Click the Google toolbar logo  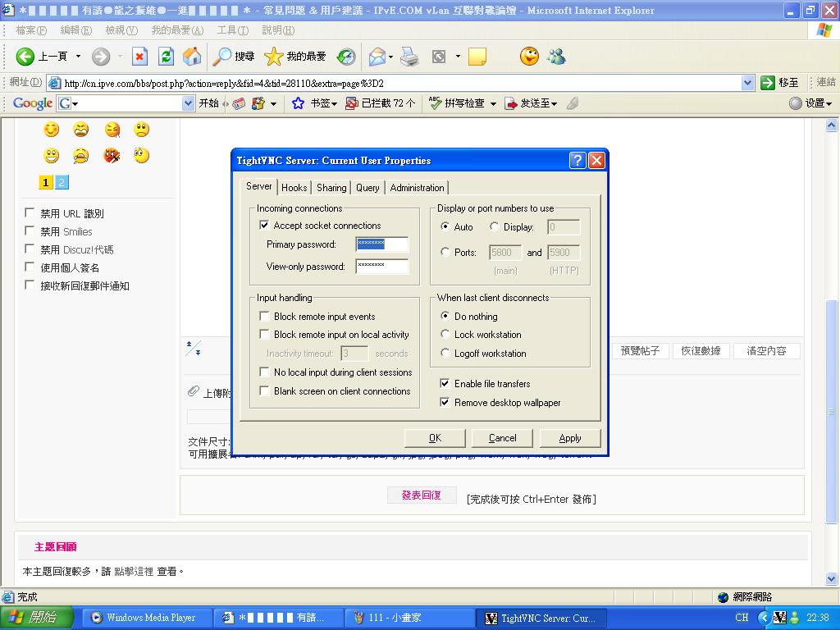(33, 103)
